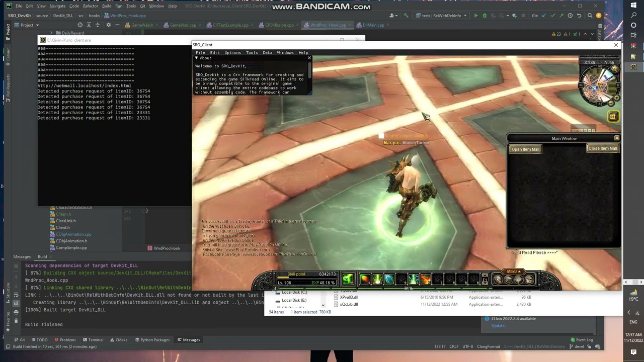Click the Update link in CLion notification
Screen dimensions: 644x362
coord(499,325)
